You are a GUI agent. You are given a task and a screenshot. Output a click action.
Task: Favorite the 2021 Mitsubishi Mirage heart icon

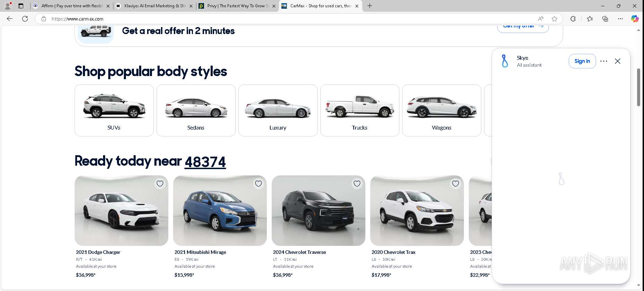point(259,184)
